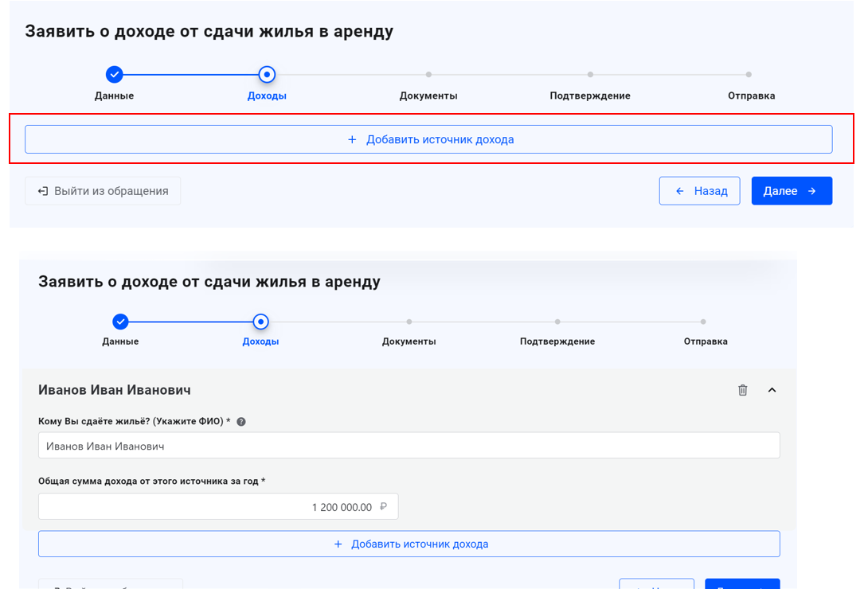Proceed with the blue 'Далее' button
868x589 pixels.
(x=791, y=191)
